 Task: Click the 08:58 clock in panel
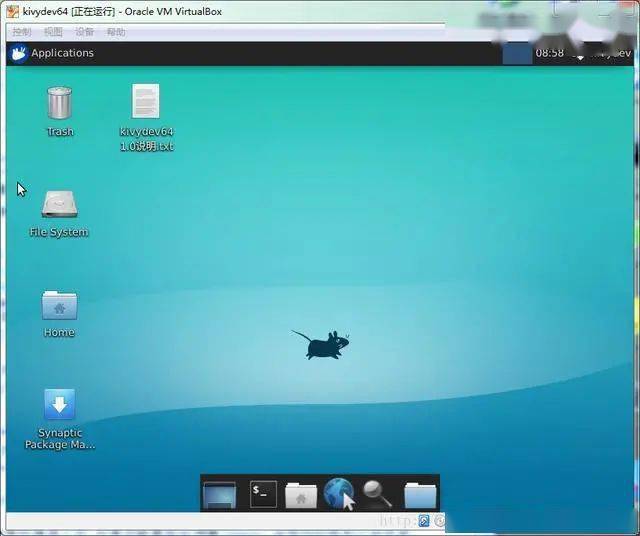pos(549,53)
